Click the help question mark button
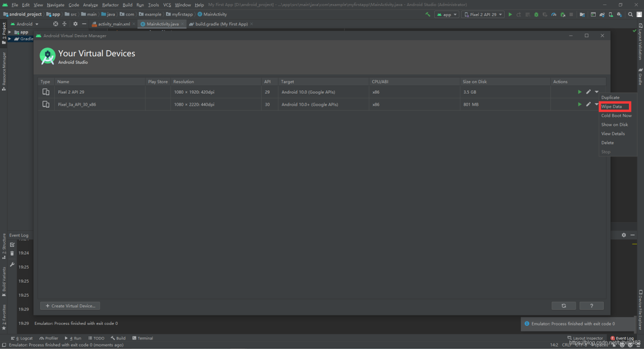This screenshot has height=349, width=644. tap(591, 306)
